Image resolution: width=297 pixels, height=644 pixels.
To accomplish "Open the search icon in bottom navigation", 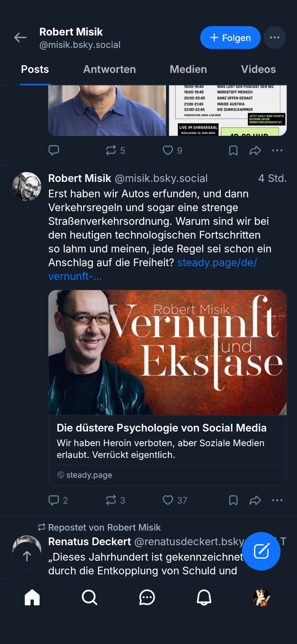I will (89, 598).
